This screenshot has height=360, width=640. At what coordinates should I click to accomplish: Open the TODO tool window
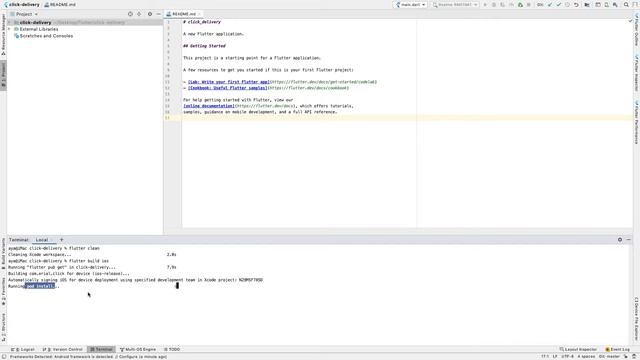(x=172, y=349)
